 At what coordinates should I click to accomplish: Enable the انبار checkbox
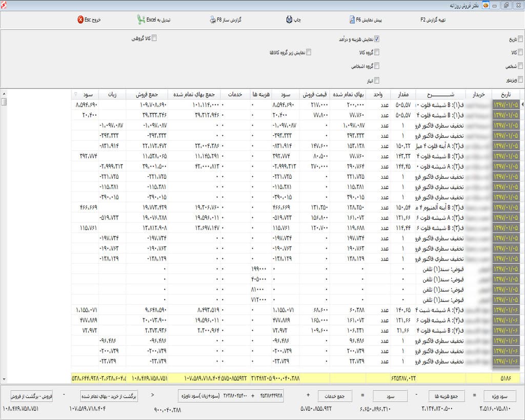click(x=377, y=80)
